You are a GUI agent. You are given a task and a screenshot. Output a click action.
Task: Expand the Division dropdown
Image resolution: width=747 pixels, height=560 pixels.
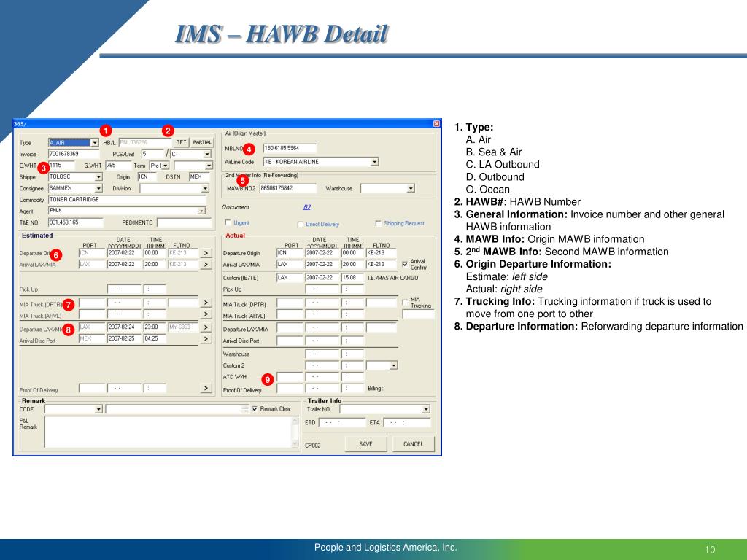[x=205, y=189]
